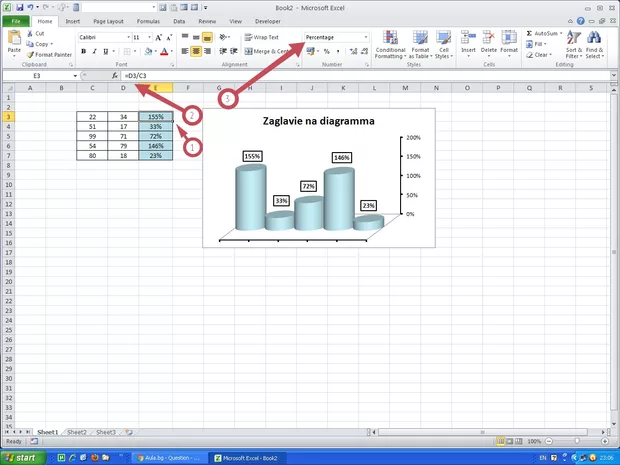Open the Calibri font name dropdown

129,37
